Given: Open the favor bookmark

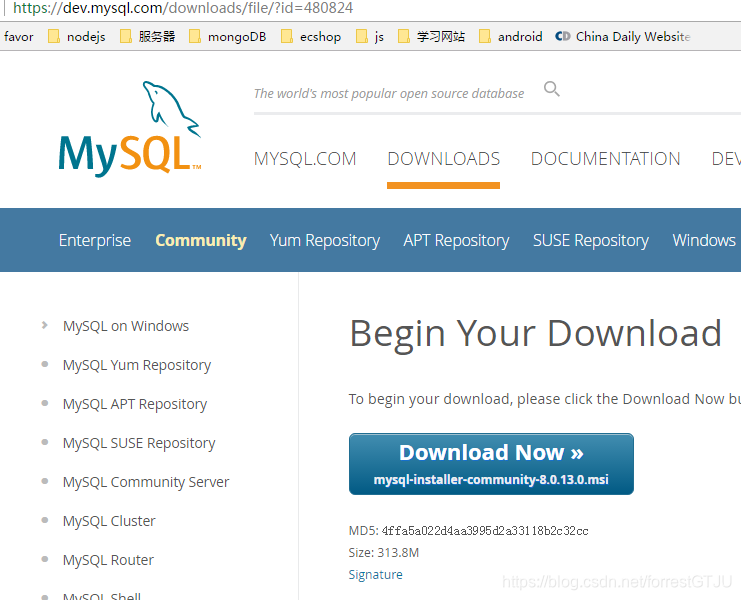Looking at the screenshot, I should point(19,36).
